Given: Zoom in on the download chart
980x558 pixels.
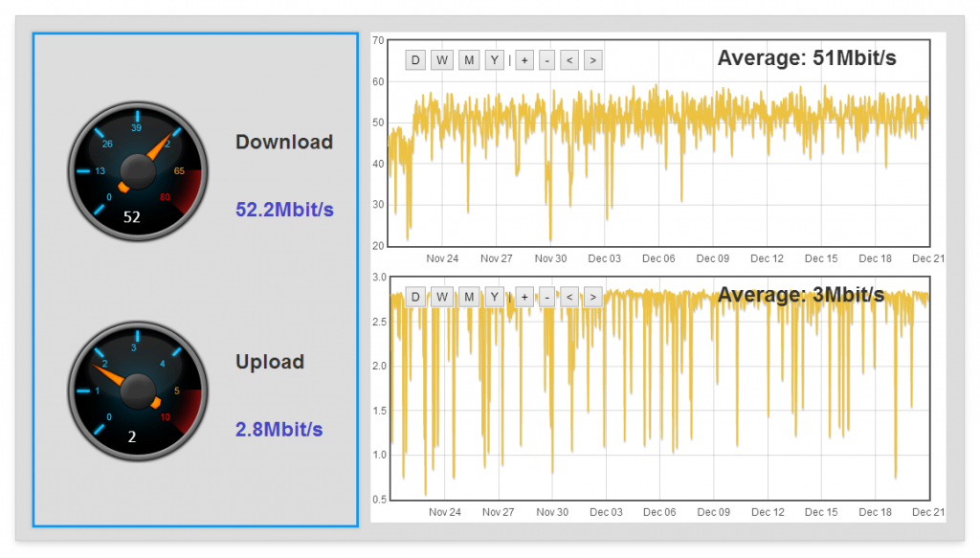Looking at the screenshot, I should click(x=523, y=59).
